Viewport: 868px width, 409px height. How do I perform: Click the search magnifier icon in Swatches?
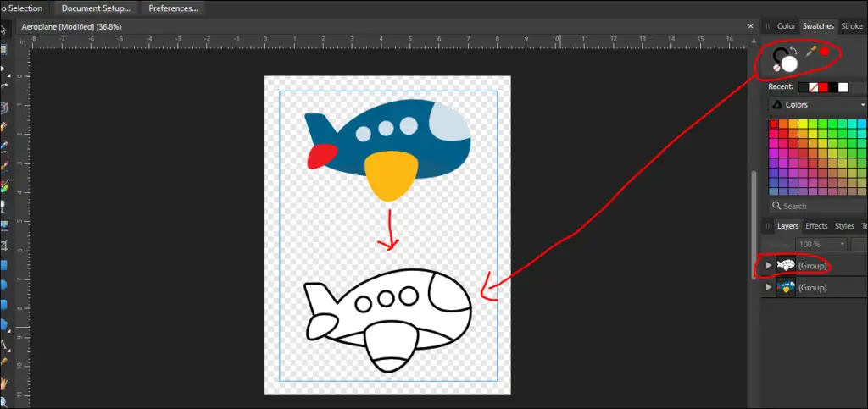pyautogui.click(x=776, y=206)
